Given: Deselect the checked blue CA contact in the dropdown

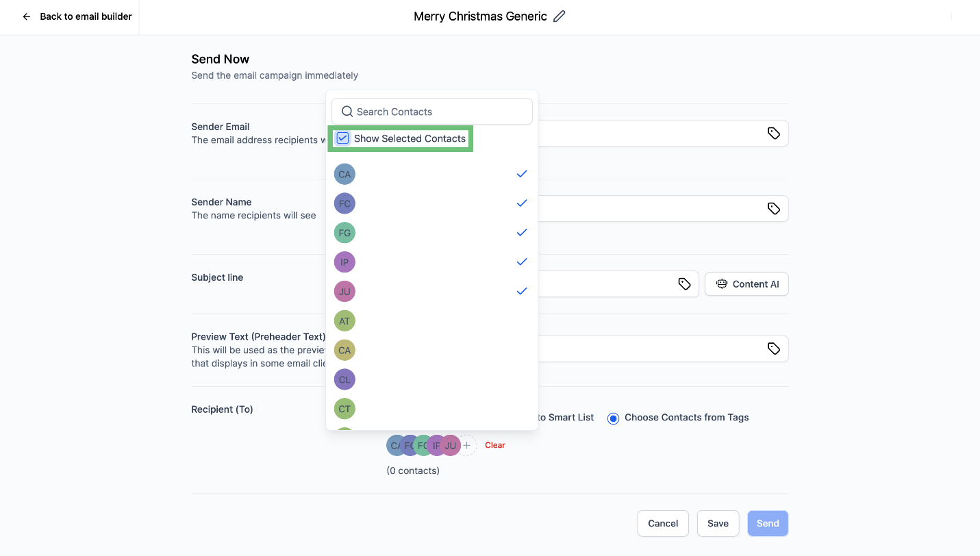Looking at the screenshot, I should tap(431, 174).
